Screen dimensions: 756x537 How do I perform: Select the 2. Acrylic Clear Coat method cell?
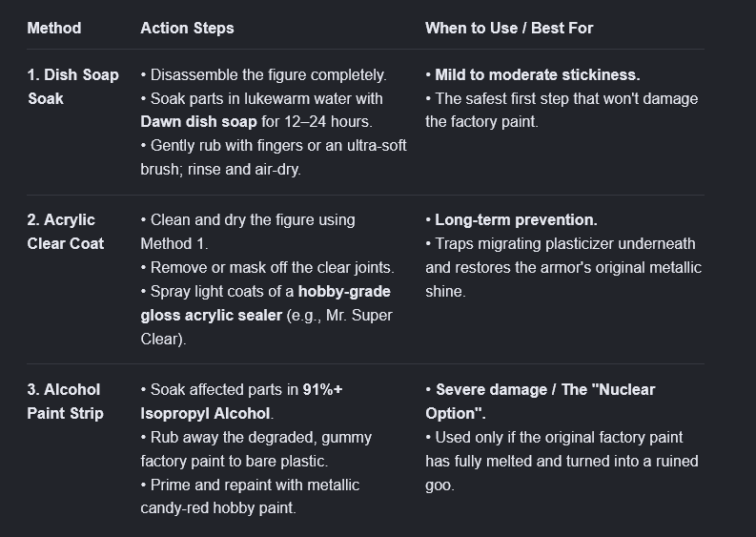coord(66,232)
